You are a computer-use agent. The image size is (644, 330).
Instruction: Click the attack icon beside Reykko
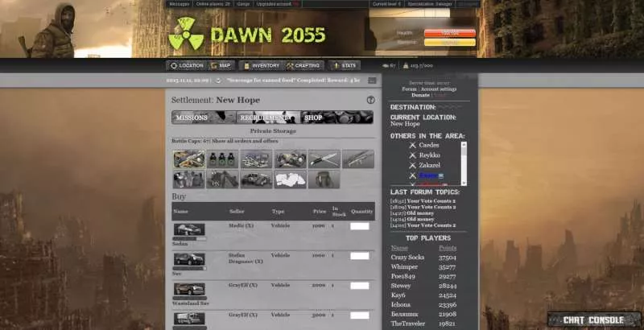pos(412,155)
